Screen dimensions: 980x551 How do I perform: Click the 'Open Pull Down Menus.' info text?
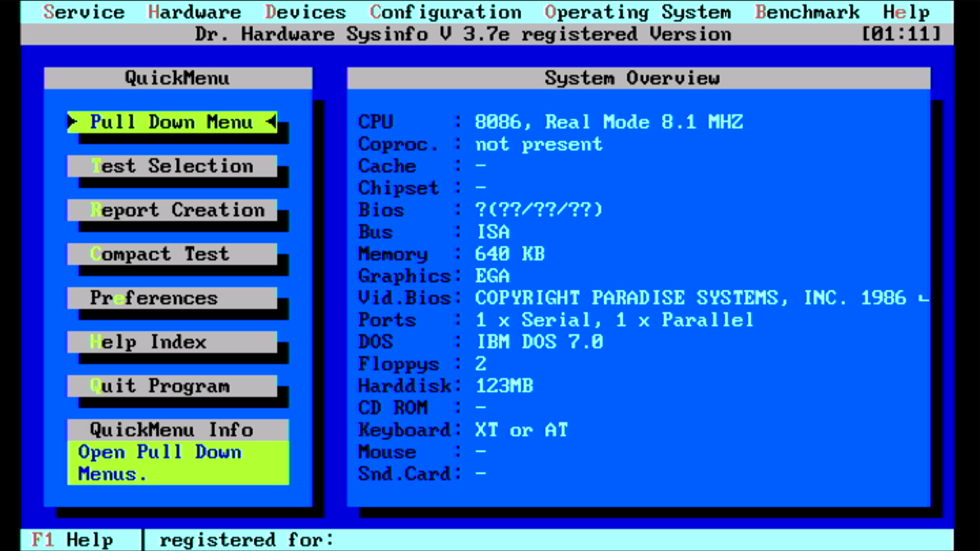pyautogui.click(x=160, y=463)
